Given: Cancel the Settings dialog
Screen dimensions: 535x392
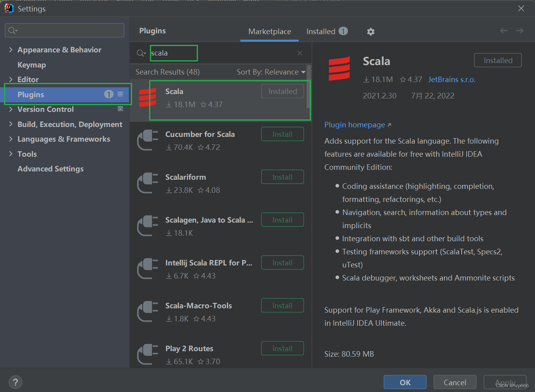Looking at the screenshot, I should click(x=455, y=382).
